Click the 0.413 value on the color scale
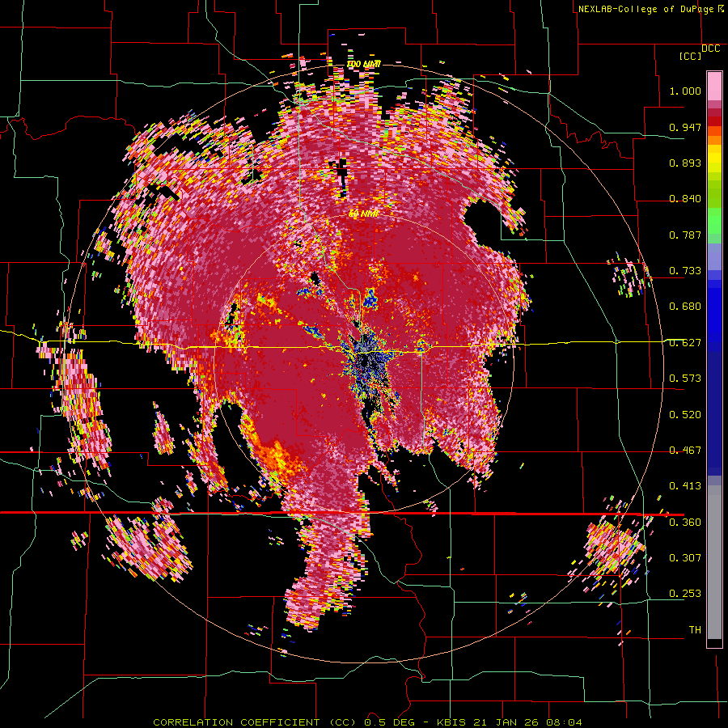 pos(685,486)
